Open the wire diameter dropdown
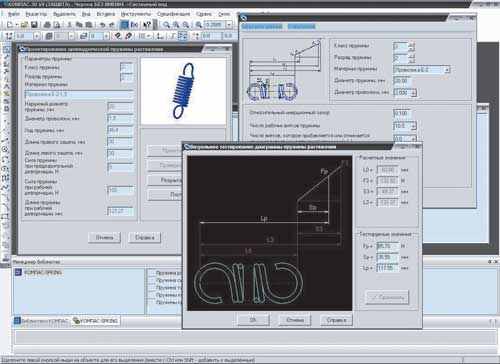This screenshot has width=500, height=364. [x=414, y=92]
